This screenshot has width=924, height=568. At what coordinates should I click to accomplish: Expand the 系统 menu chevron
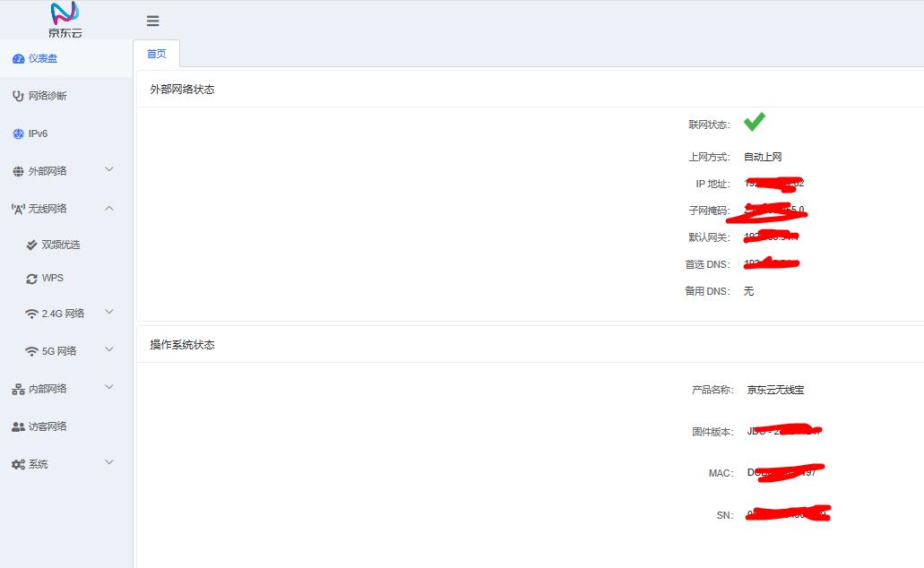click(x=109, y=462)
